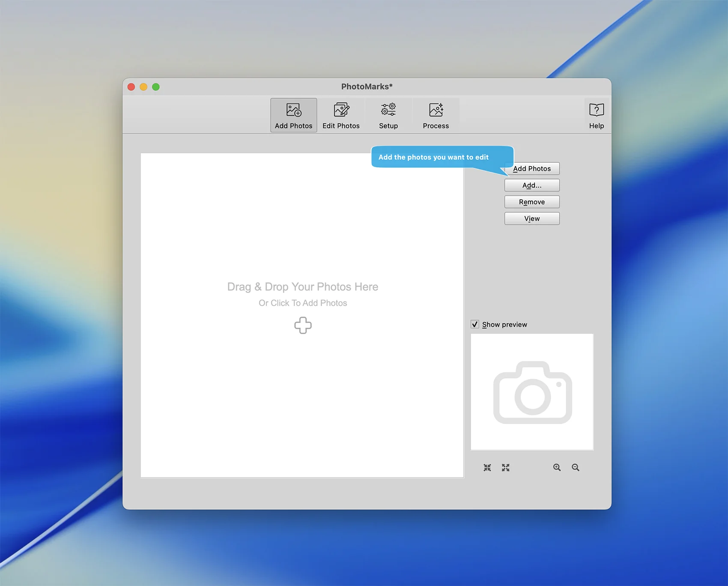Minimize the PhotoMarks window with yellow button
This screenshot has width=728, height=586.
pos(143,87)
